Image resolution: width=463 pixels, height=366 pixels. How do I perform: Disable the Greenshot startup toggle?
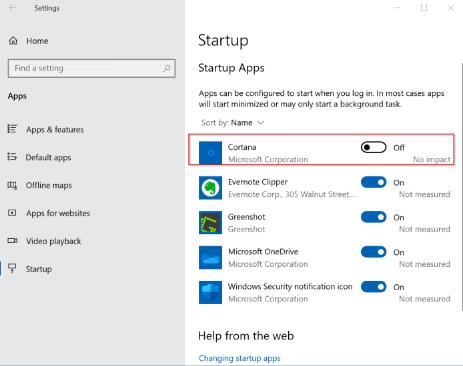point(373,217)
